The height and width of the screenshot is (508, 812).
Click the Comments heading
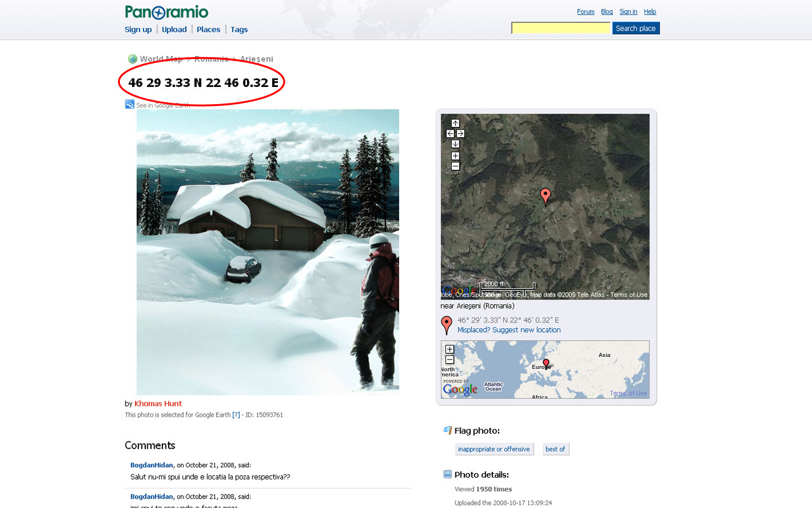point(150,445)
